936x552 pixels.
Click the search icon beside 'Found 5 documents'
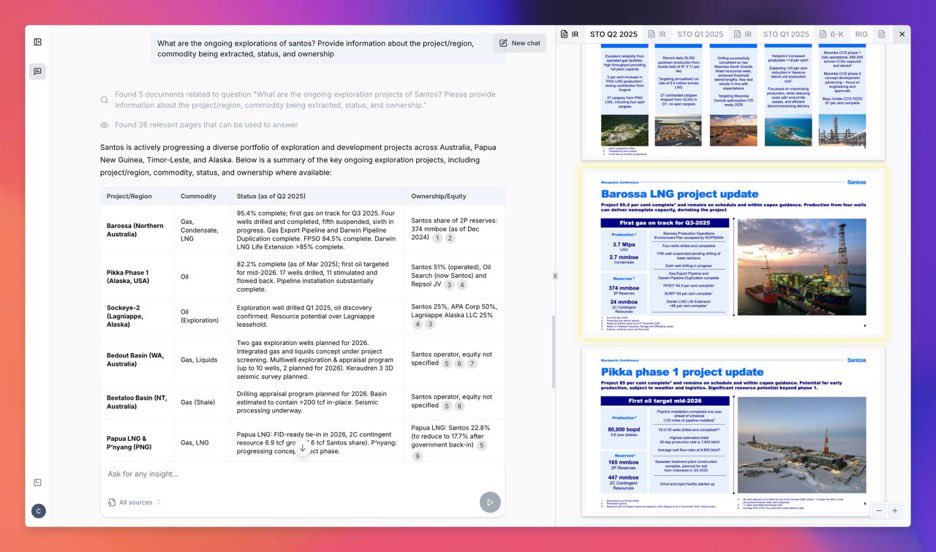point(104,100)
